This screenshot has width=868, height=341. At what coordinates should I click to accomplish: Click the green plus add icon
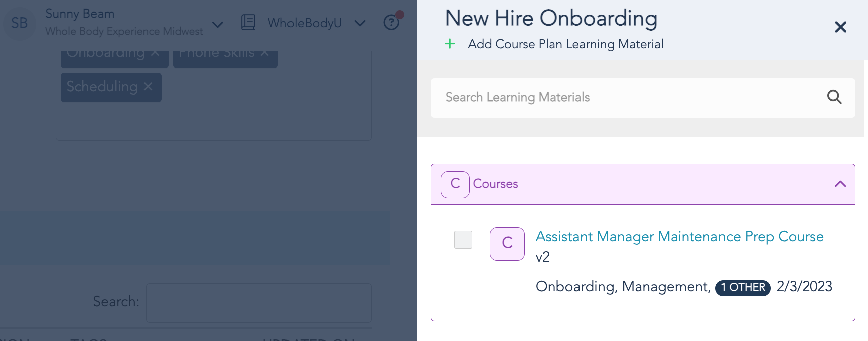tap(450, 44)
